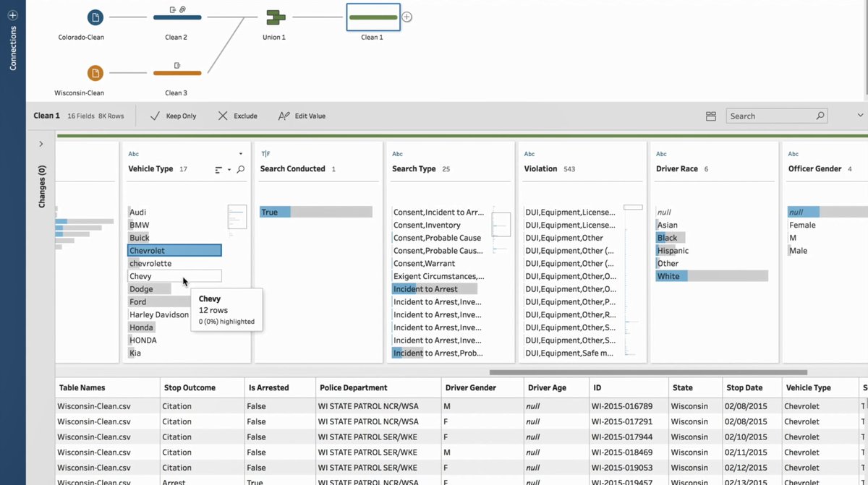
Task: Click Edit Value in the toolbar
Action: (302, 116)
